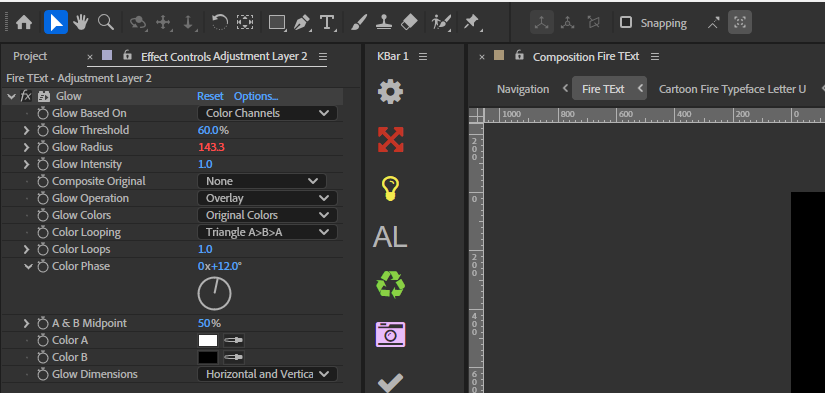Open Glow Colors dropdown
The width and height of the screenshot is (825, 393).
pyautogui.click(x=267, y=215)
